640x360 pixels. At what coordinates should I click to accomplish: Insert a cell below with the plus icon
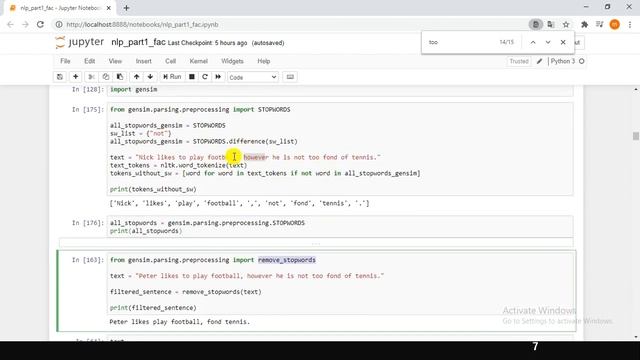[76, 77]
